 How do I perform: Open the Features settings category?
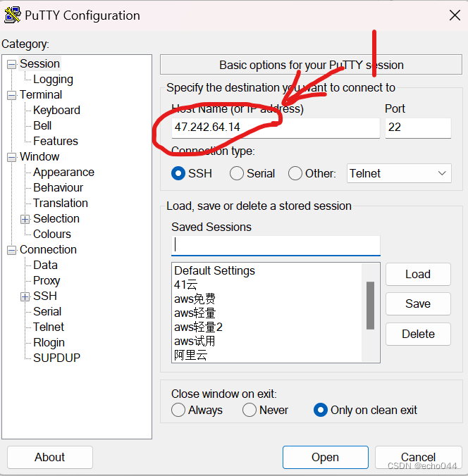click(56, 141)
